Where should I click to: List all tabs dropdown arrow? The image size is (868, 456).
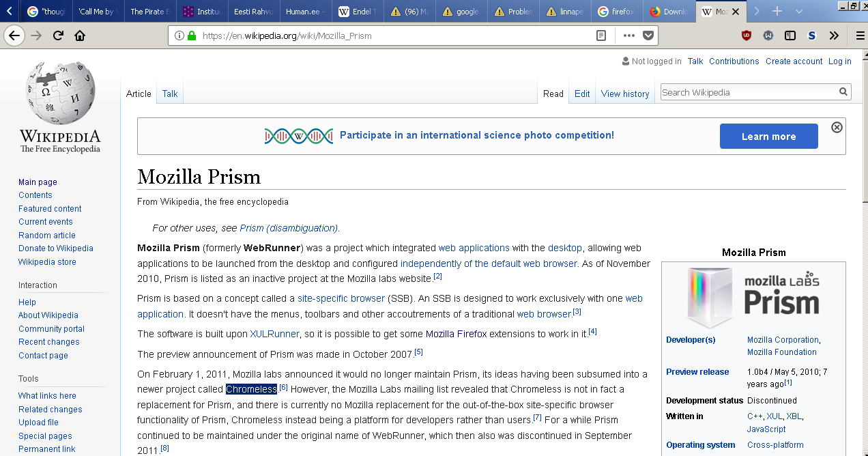coord(799,12)
